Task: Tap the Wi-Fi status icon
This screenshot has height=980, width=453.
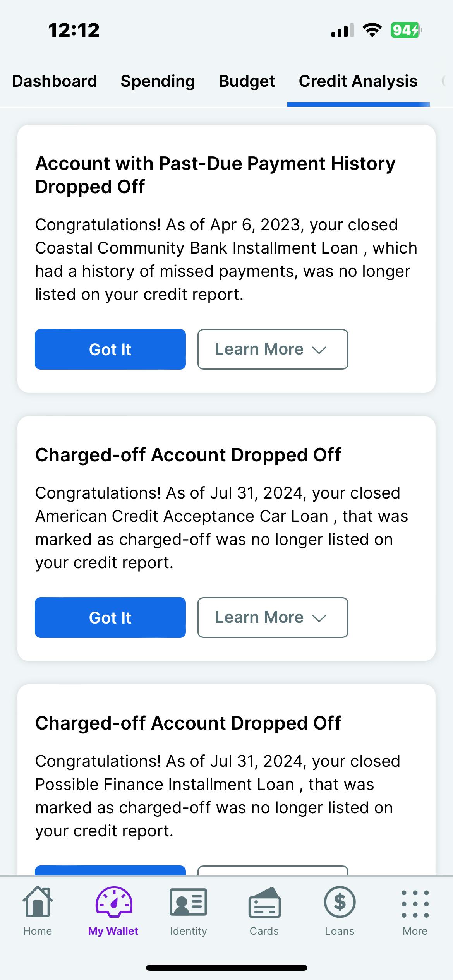Action: 372,30
